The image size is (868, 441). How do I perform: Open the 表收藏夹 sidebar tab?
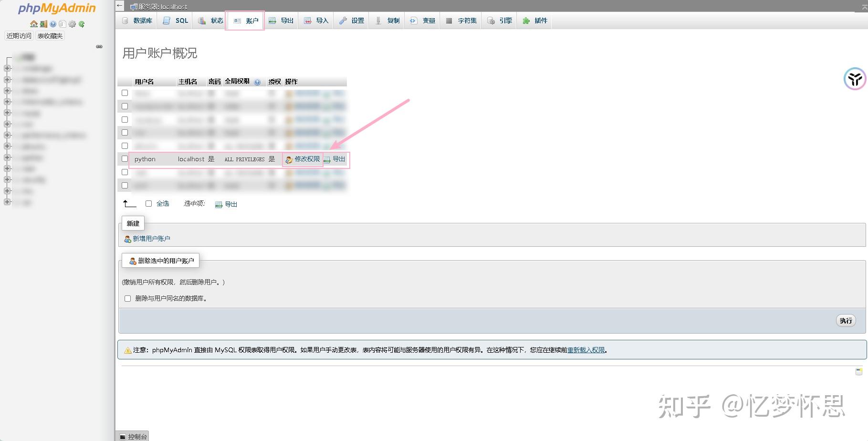49,35
